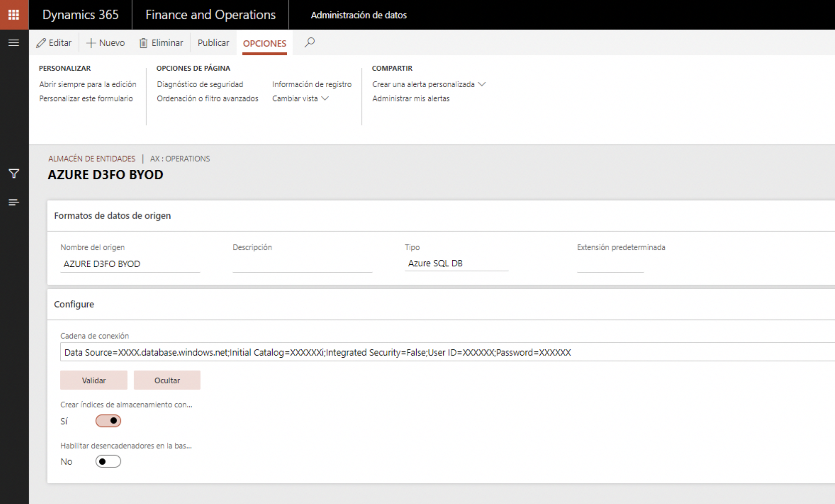This screenshot has height=504, width=835.
Task: Click Nuevo to create a record
Action: click(105, 43)
